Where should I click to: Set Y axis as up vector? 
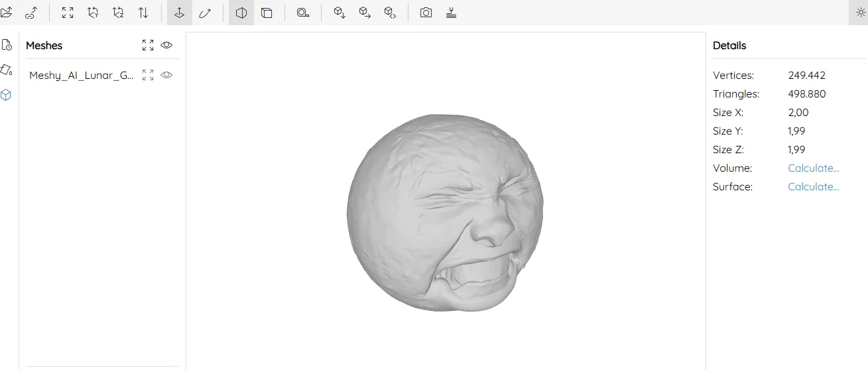pos(93,13)
